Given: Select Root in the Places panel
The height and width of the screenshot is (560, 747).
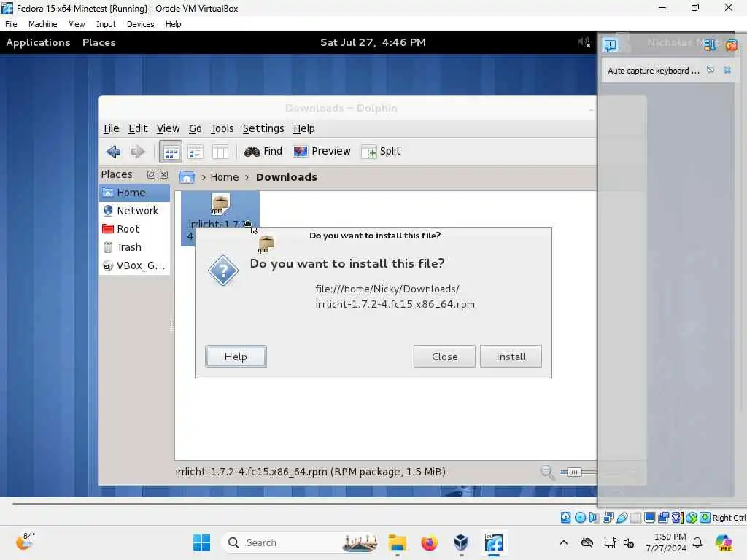Looking at the screenshot, I should (x=135, y=229).
